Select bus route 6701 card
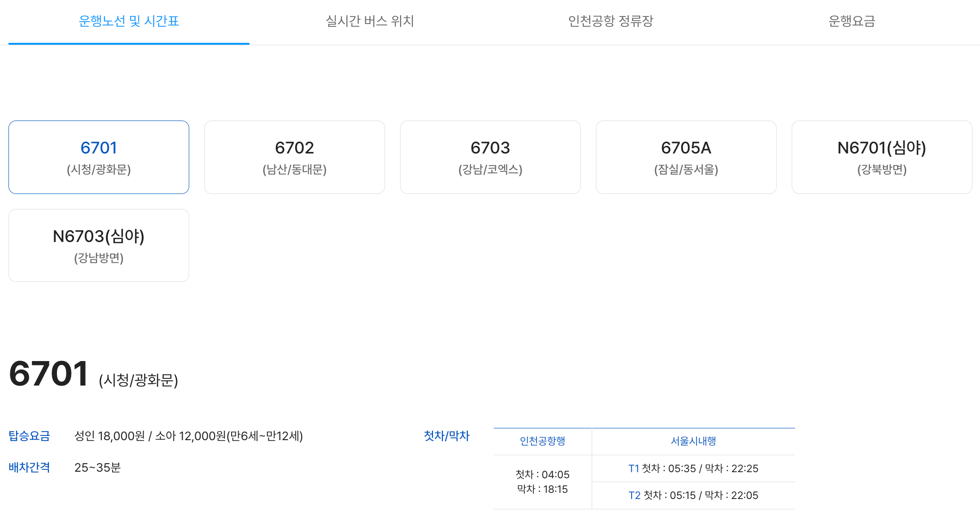Viewport: 980px width, 515px height. 99,157
